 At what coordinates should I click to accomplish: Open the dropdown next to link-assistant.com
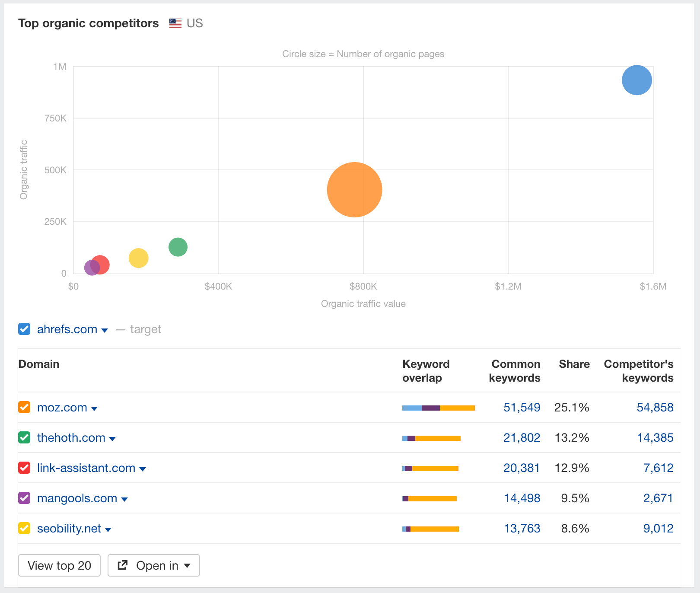pos(143,469)
